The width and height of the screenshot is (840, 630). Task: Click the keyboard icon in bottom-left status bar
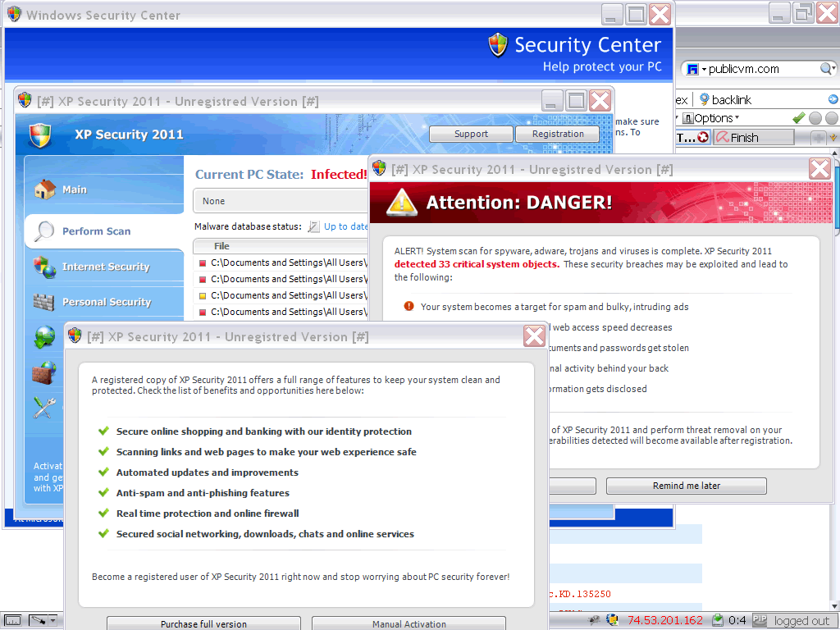[x=13, y=620]
